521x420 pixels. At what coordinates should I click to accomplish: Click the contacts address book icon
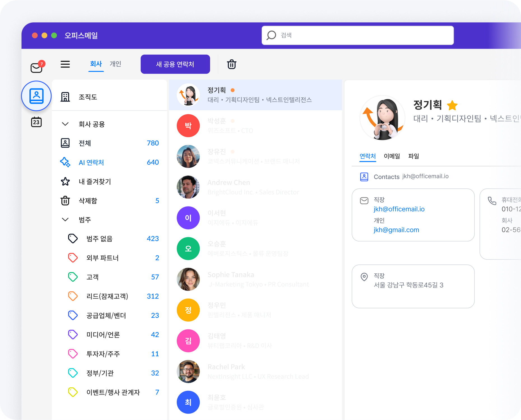pyautogui.click(x=36, y=96)
